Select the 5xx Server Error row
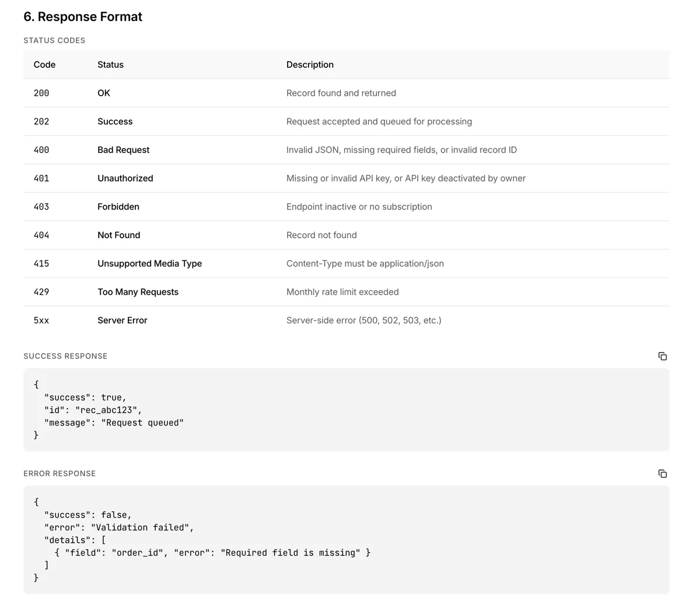The height and width of the screenshot is (607, 700). click(x=123, y=320)
